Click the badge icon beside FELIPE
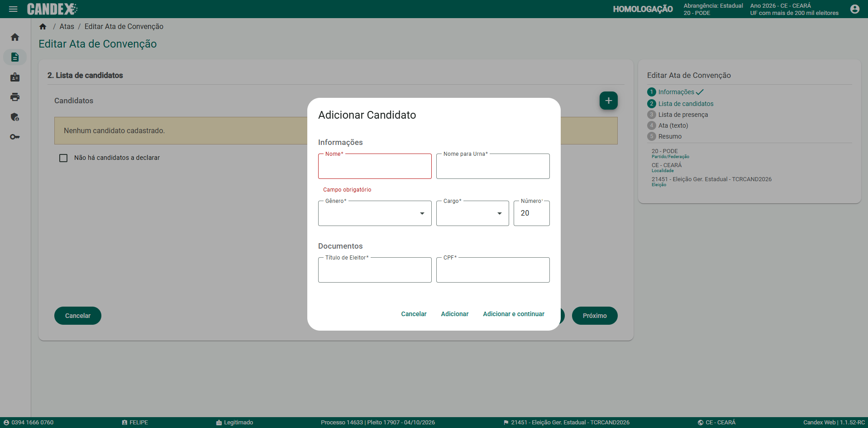Image resolution: width=868 pixels, height=428 pixels. [x=124, y=423]
